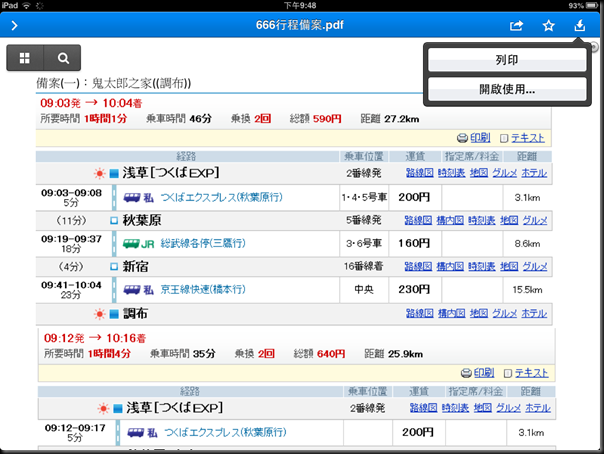The width and height of the screenshot is (604, 454).
Task: Open 路線図 link for second 浅草 station
Action: pyautogui.click(x=423, y=408)
